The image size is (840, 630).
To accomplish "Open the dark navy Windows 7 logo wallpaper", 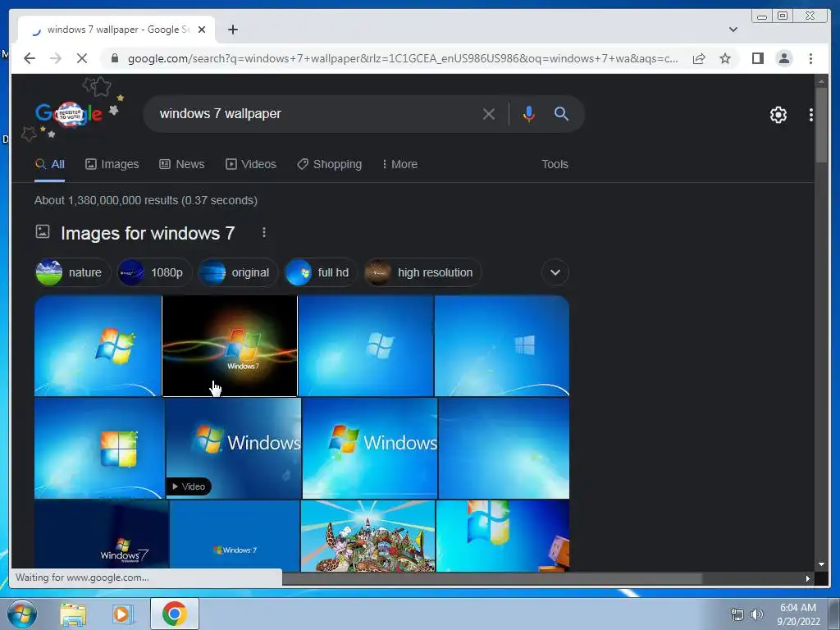I will point(102,536).
